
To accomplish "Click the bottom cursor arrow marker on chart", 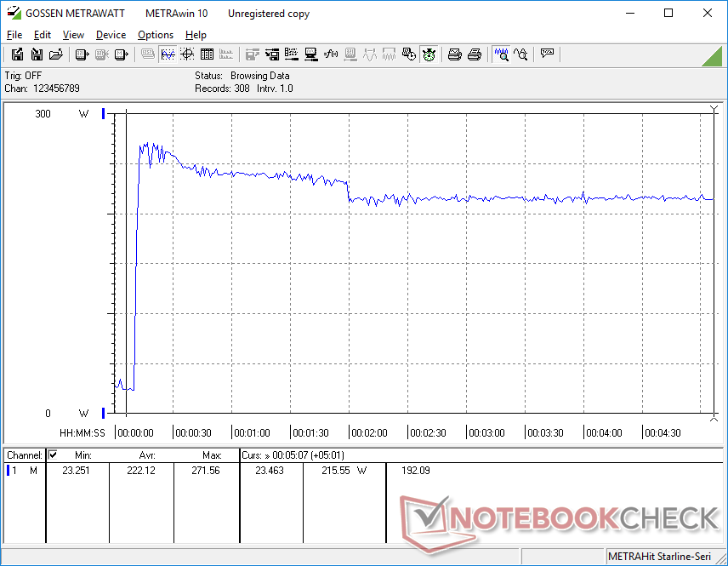I will point(714,418).
